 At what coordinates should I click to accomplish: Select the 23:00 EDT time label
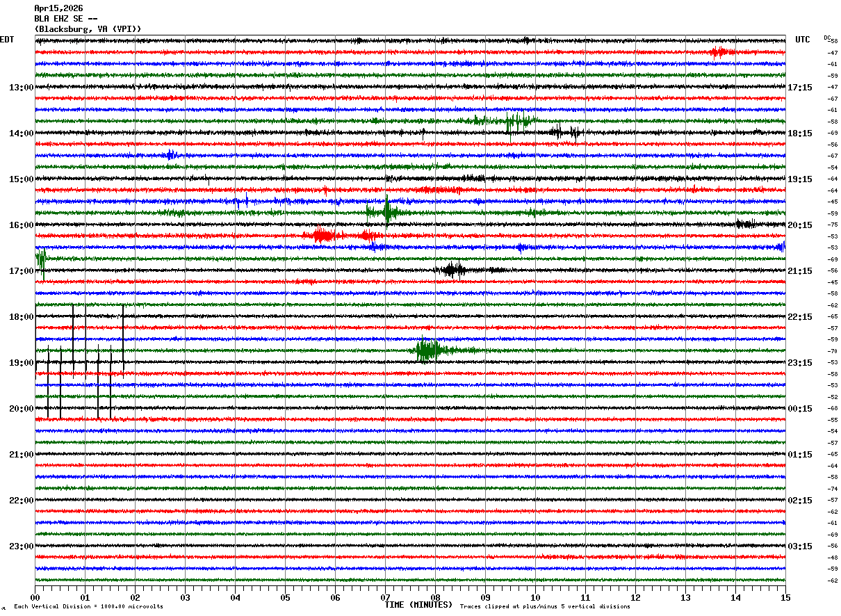(22, 546)
